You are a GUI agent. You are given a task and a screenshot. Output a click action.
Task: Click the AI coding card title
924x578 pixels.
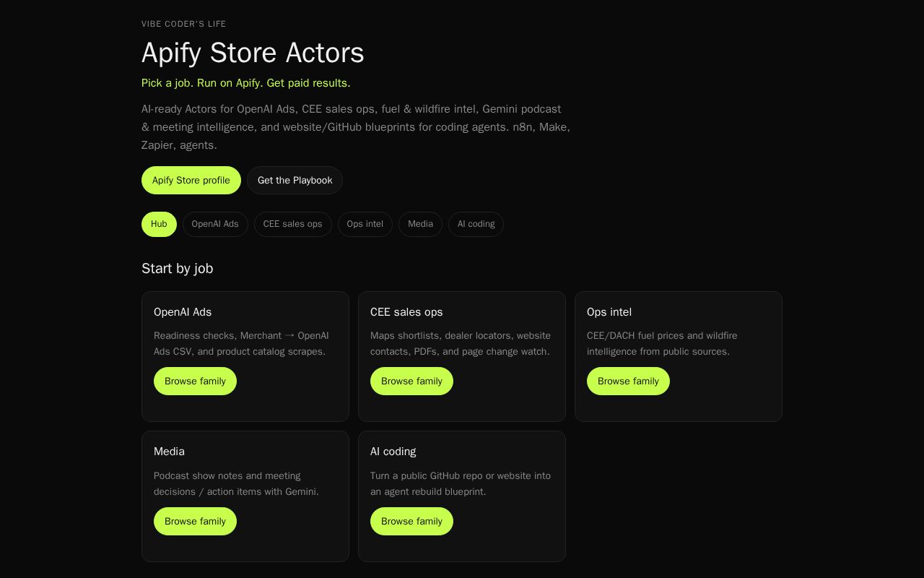(x=393, y=452)
